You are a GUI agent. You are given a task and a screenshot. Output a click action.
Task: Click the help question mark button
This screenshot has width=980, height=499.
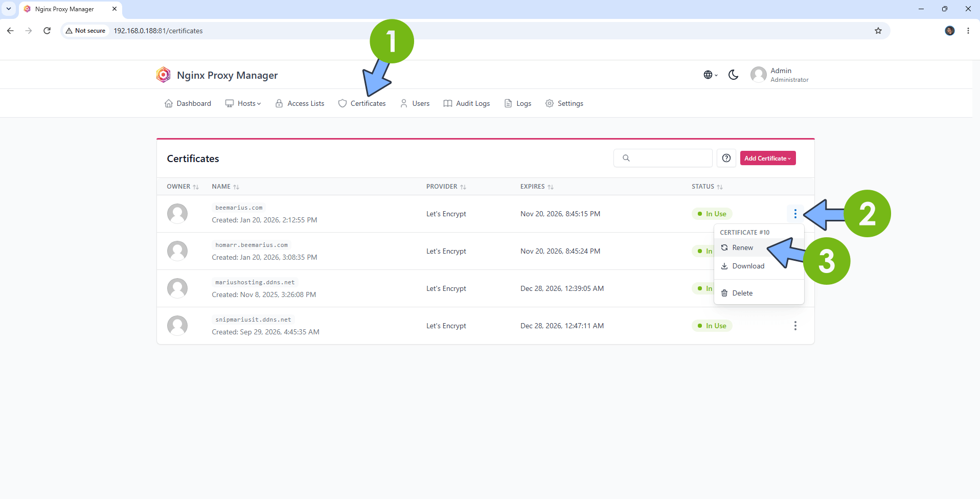(726, 158)
